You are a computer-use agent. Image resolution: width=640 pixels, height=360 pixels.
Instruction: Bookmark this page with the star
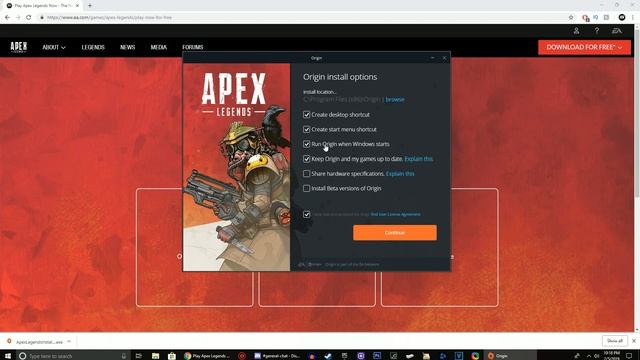pyautogui.click(x=571, y=18)
